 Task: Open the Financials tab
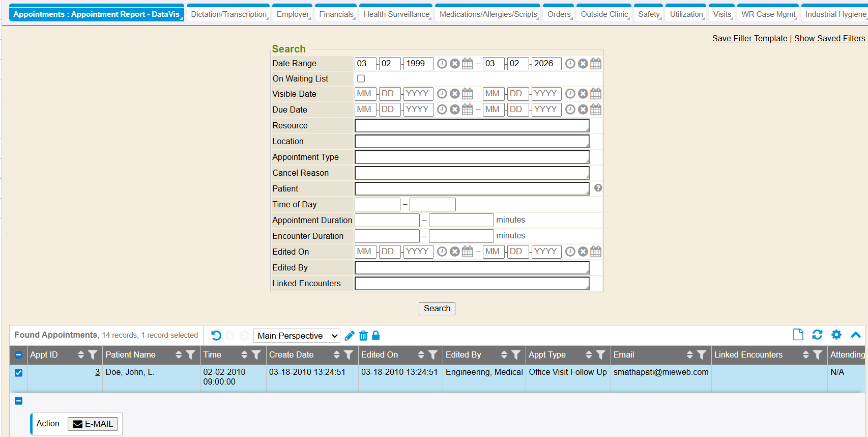click(336, 14)
